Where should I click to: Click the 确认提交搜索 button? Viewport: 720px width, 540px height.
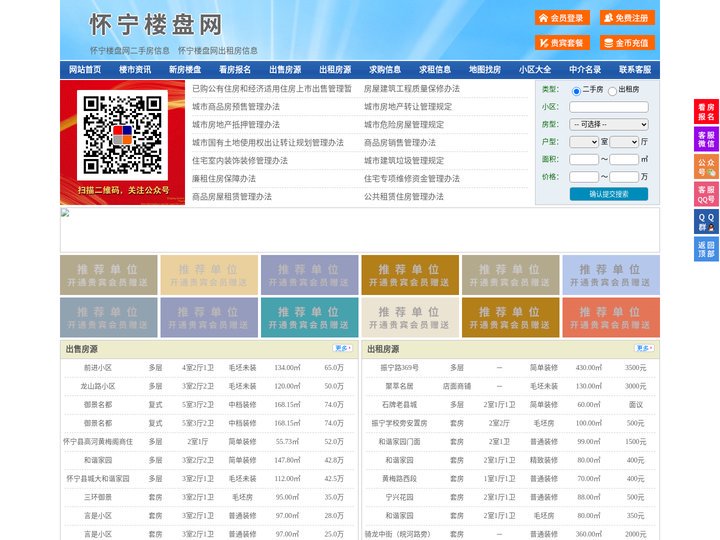[609, 194]
